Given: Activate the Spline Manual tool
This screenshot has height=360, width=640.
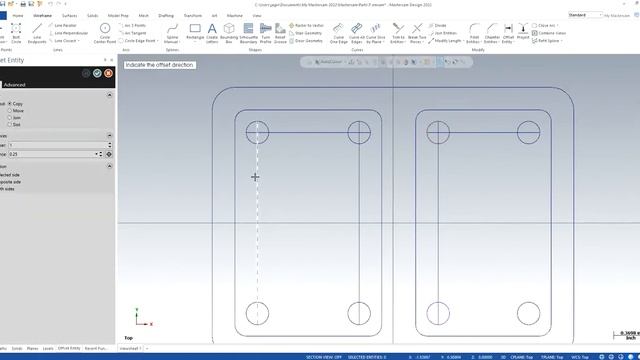Looking at the screenshot, I should (x=172, y=33).
